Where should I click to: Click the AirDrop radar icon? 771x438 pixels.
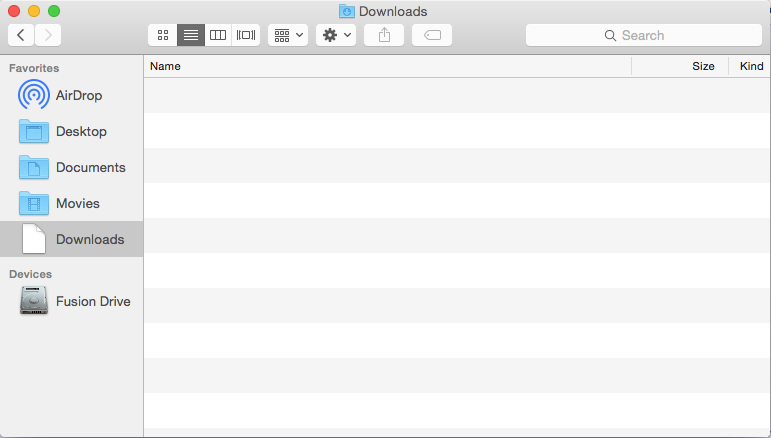33,94
